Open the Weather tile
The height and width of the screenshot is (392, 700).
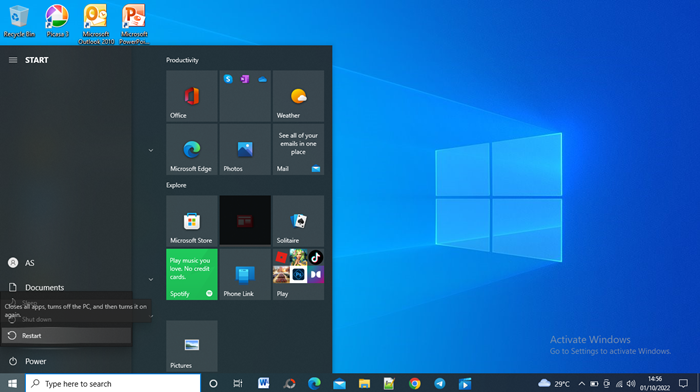(x=298, y=96)
